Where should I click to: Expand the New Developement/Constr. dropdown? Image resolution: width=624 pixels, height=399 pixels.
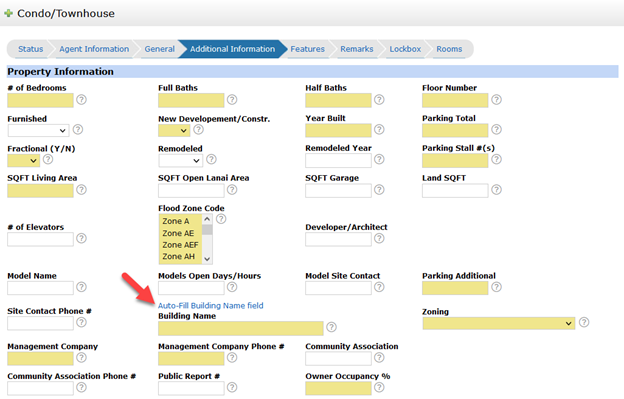click(x=174, y=130)
